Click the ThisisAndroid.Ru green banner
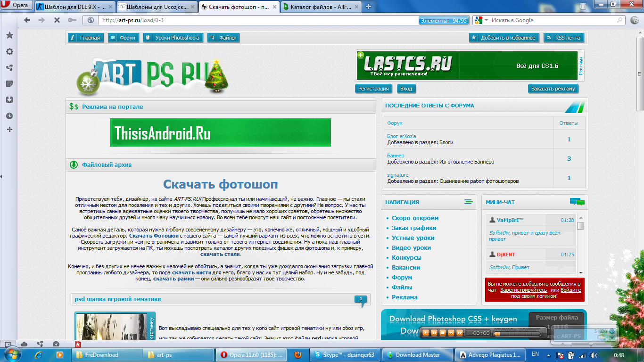The width and height of the screenshot is (644, 362). pos(221,132)
